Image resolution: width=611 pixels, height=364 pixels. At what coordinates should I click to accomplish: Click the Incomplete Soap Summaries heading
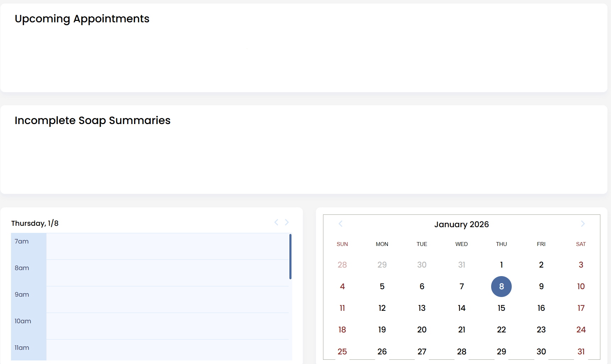93,121
